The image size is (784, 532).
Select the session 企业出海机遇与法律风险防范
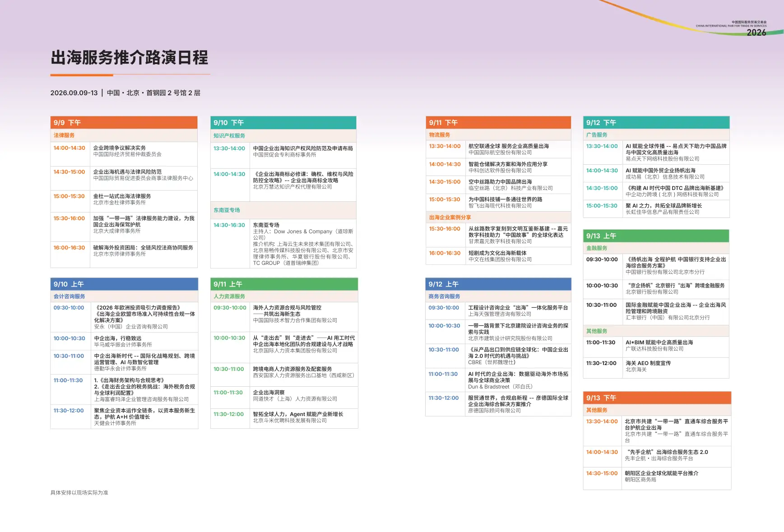tap(127, 172)
